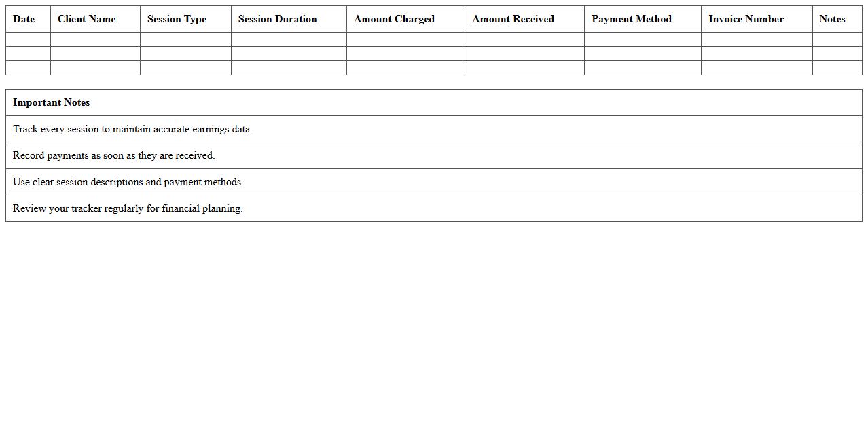Screen dimensions: 868x441
Task: Select the Amount Charged header
Action: tap(394, 19)
